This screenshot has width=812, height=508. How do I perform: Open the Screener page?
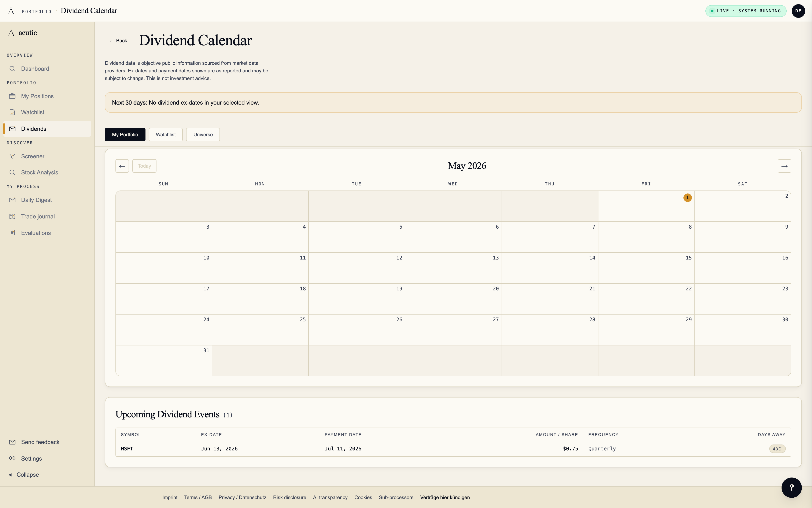(x=47, y=156)
